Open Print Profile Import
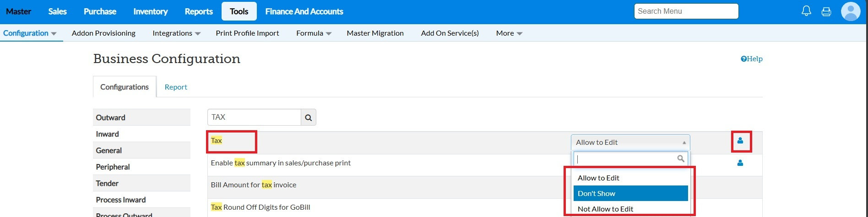Screen dimensions: 868x217 click(x=247, y=33)
